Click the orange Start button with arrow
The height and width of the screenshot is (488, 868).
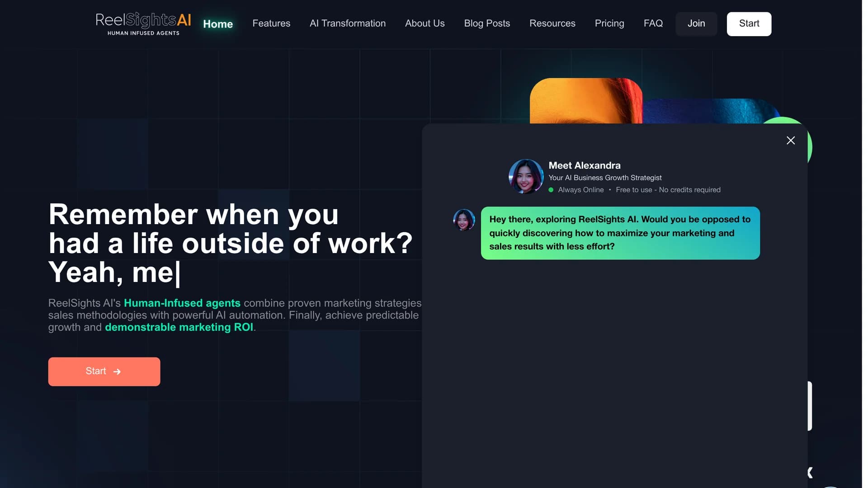104,372
